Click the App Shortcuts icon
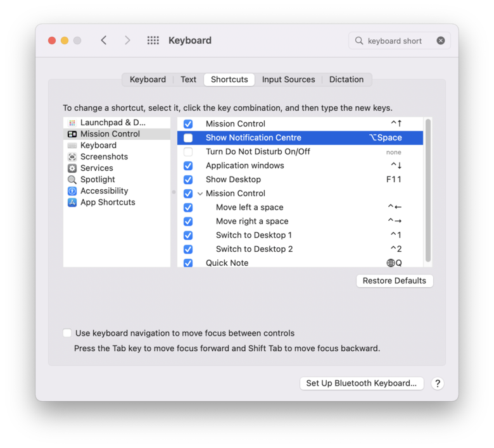The height and width of the screenshot is (448, 494). click(x=72, y=202)
